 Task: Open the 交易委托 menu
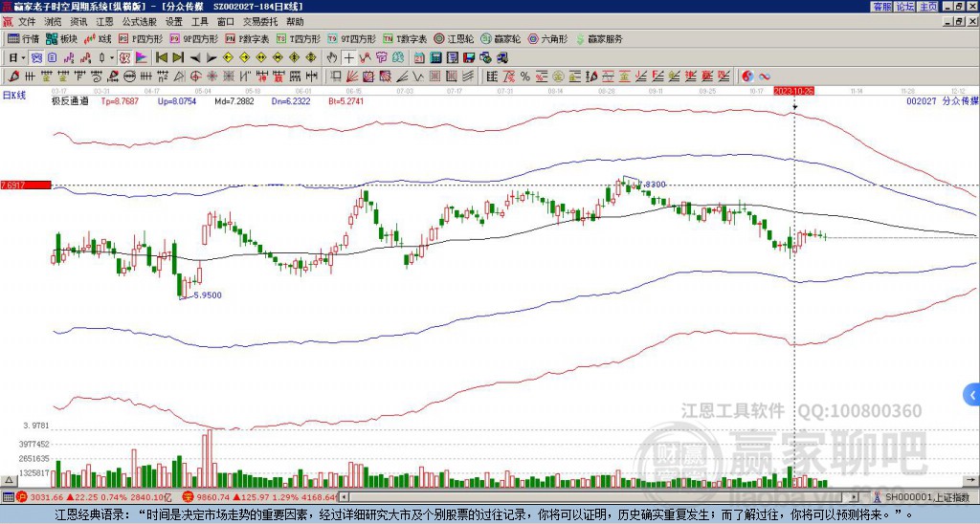point(260,22)
